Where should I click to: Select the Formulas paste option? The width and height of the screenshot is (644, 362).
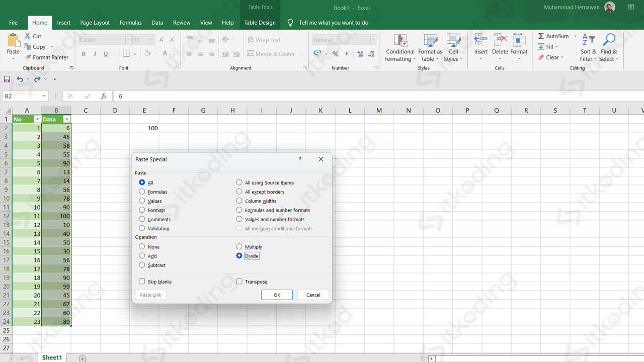pos(142,192)
